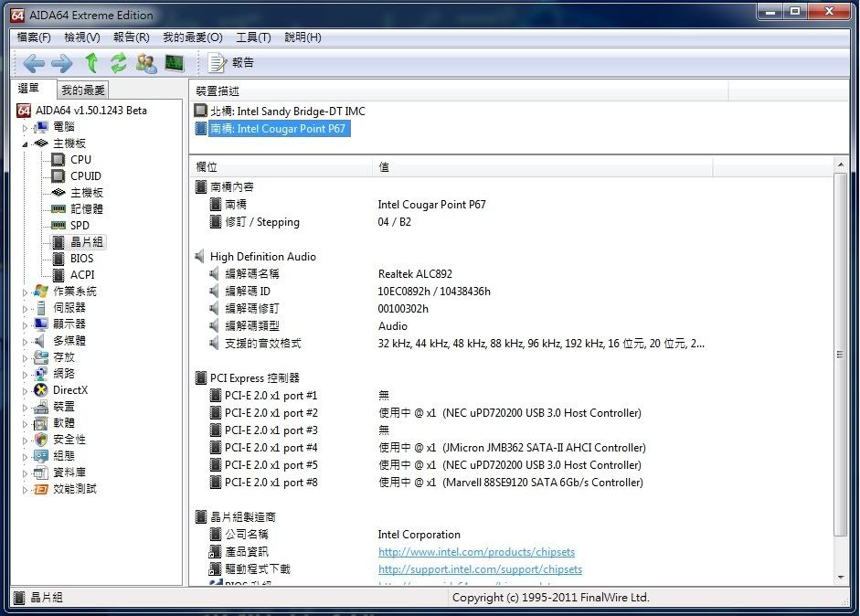Click the green Up arrow toolbar icon
The width and height of the screenshot is (860, 616).
click(91, 63)
